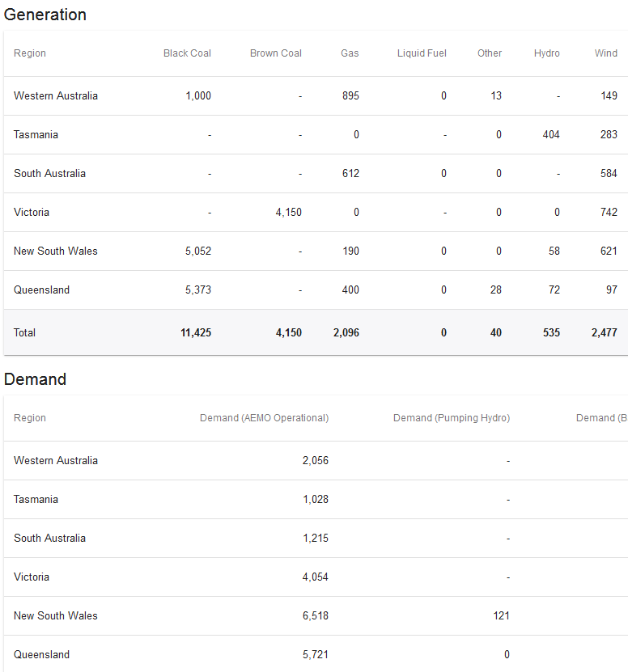
Task: Click the Victoria brown coal value 4,150
Action: (x=288, y=212)
